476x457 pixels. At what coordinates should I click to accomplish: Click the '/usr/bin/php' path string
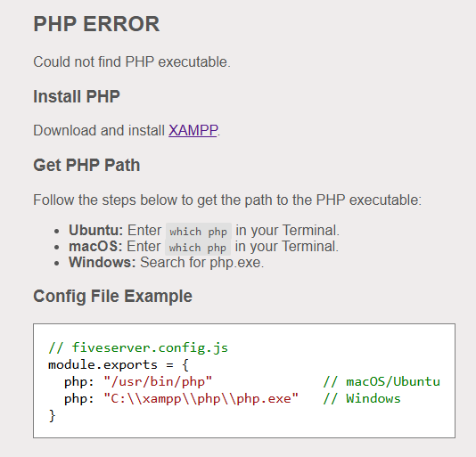(158, 381)
